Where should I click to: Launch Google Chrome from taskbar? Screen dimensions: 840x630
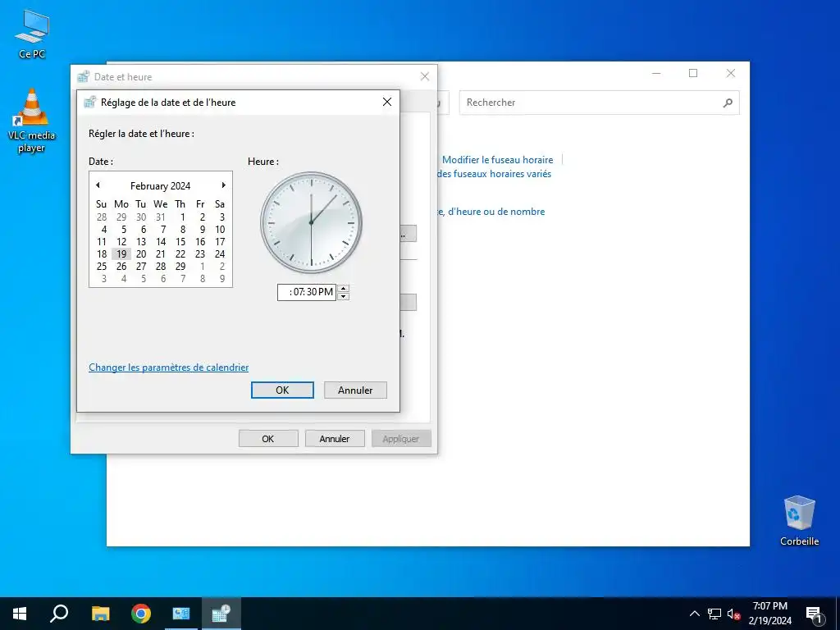coord(141,614)
